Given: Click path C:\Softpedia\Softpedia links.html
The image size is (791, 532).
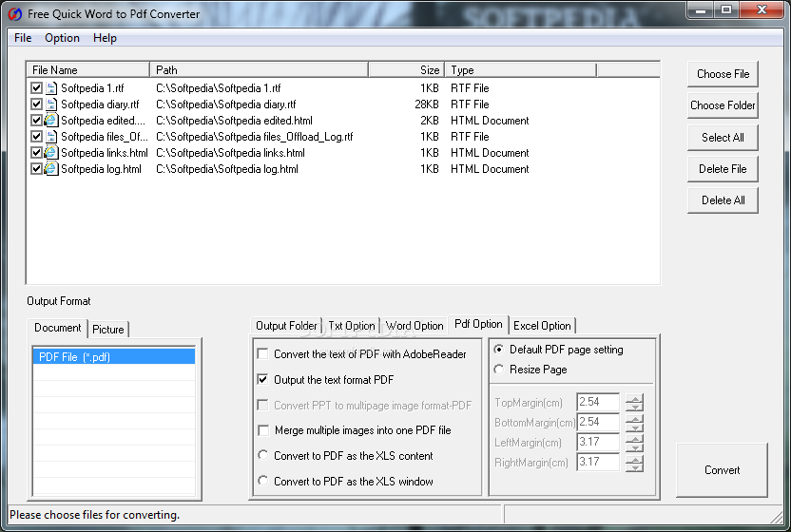Looking at the screenshot, I should coord(230,153).
